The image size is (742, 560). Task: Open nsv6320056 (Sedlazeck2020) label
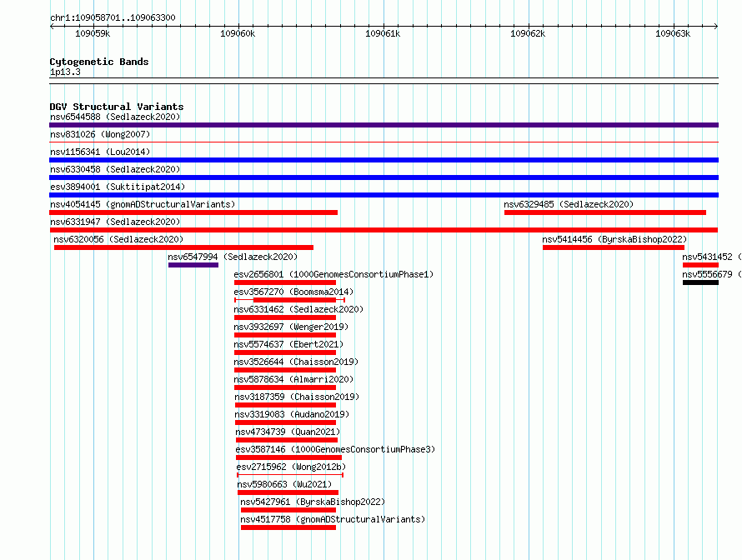coord(118,239)
